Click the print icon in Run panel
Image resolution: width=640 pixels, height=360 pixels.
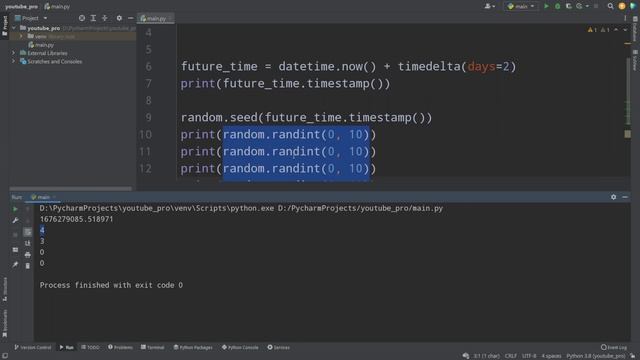pyautogui.click(x=28, y=255)
